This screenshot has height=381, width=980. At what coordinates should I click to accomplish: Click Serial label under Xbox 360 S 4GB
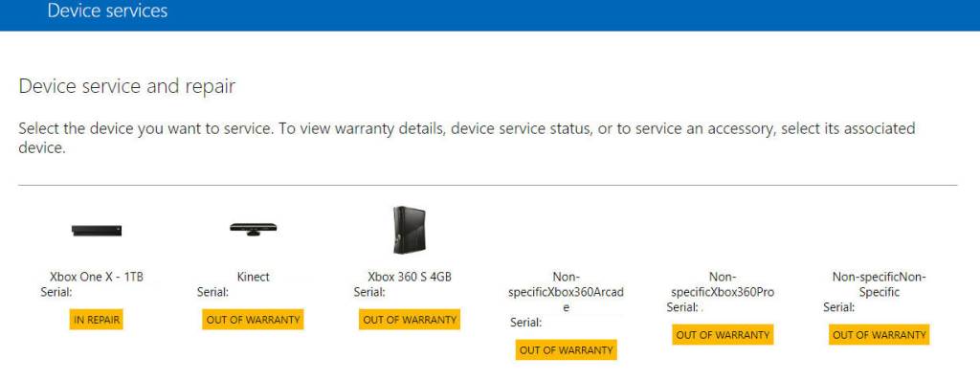tap(370, 292)
